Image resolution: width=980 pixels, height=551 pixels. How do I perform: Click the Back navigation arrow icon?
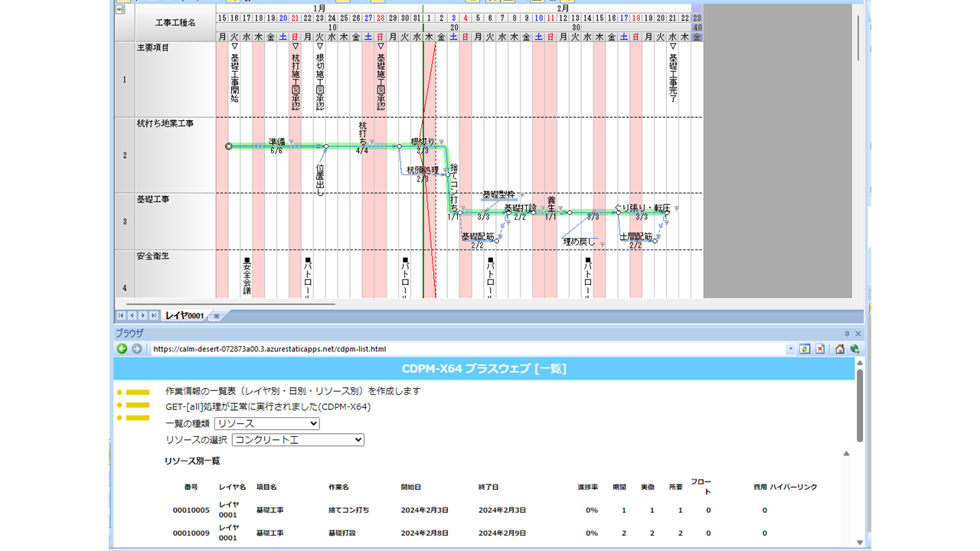click(x=121, y=349)
